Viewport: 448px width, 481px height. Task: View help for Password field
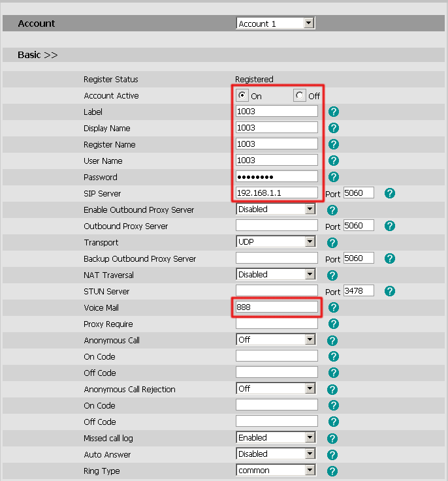pyautogui.click(x=334, y=177)
